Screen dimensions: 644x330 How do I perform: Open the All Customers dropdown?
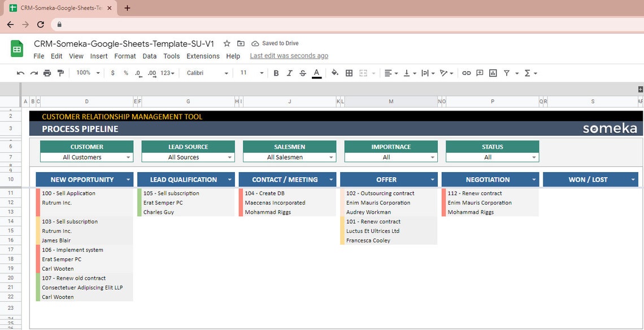pos(86,156)
